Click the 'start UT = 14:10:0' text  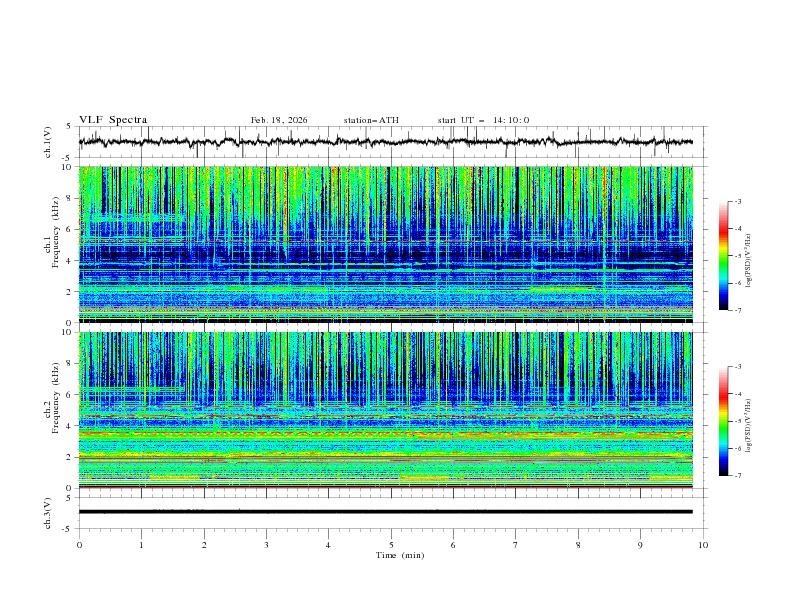[483, 120]
